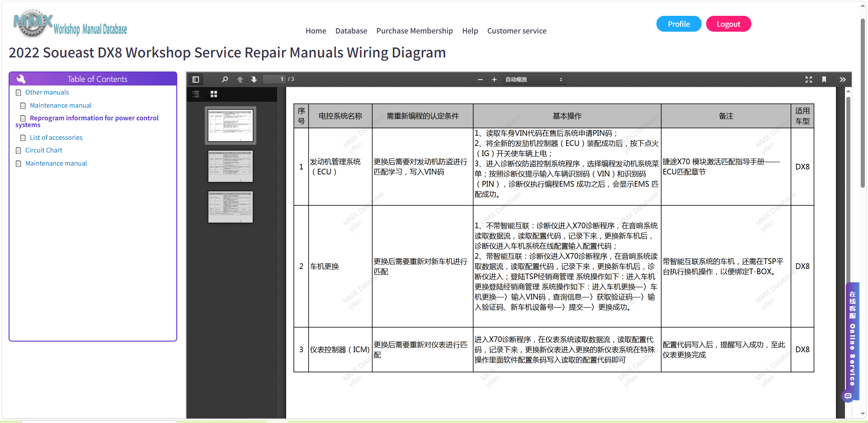Screen dimensions: 868x423
Task: Click the 备注 table header
Action: [x=726, y=116]
